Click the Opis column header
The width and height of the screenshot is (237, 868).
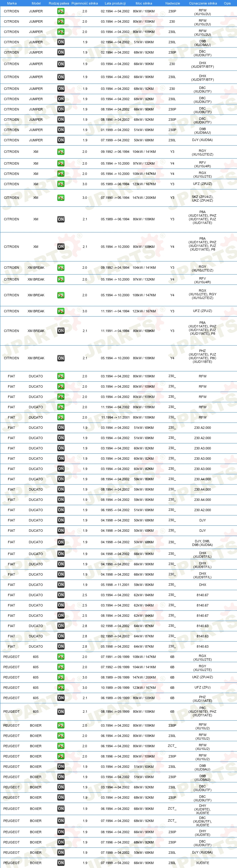227,3
